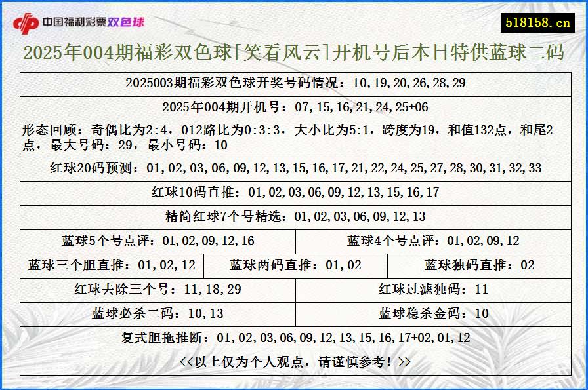The width and height of the screenshot is (588, 390).
Task: Select the 蓝球4个号点评 cell
Action: (x=433, y=239)
